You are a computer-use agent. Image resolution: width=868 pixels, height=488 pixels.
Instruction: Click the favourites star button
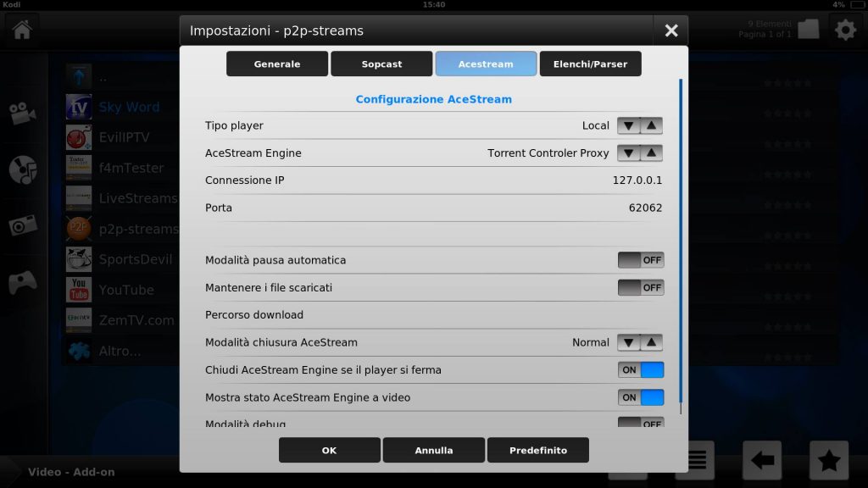[829, 460]
